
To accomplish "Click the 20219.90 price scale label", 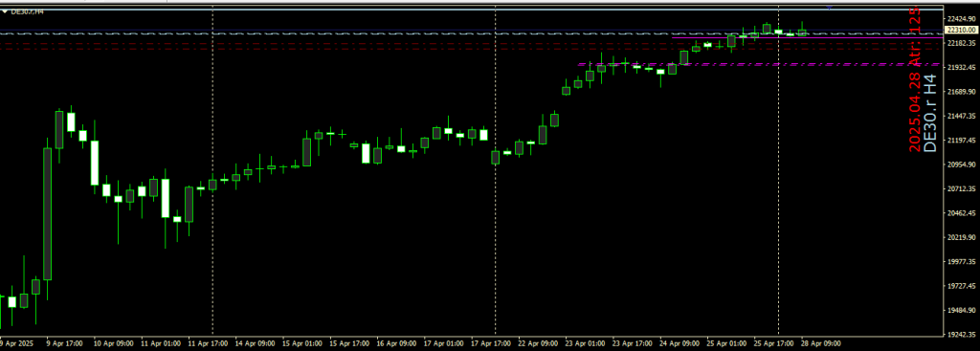I will pos(962,238).
